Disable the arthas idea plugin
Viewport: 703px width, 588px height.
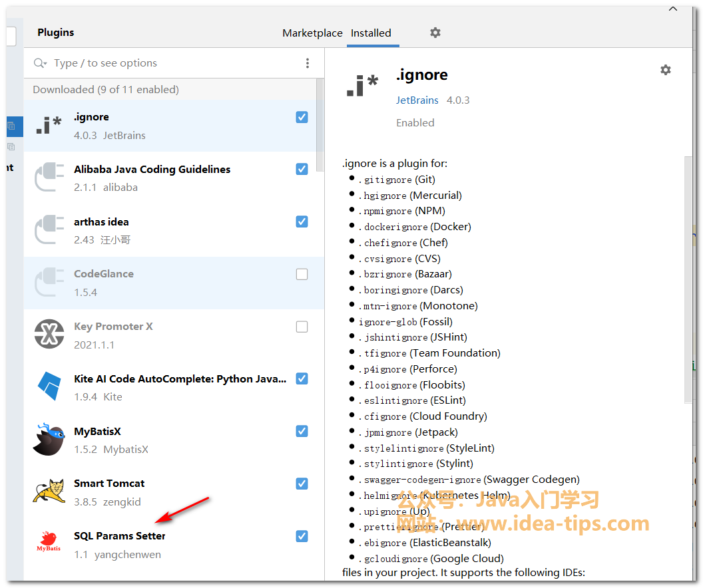[302, 221]
